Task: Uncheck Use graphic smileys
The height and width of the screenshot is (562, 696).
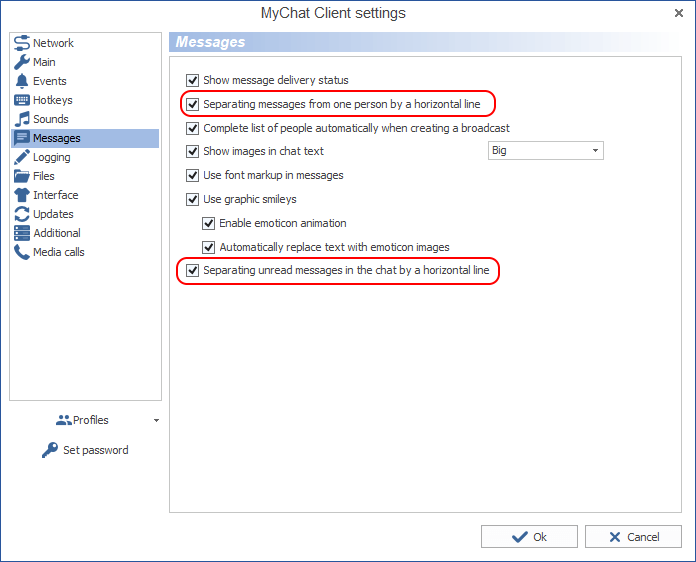Action: tap(192, 199)
